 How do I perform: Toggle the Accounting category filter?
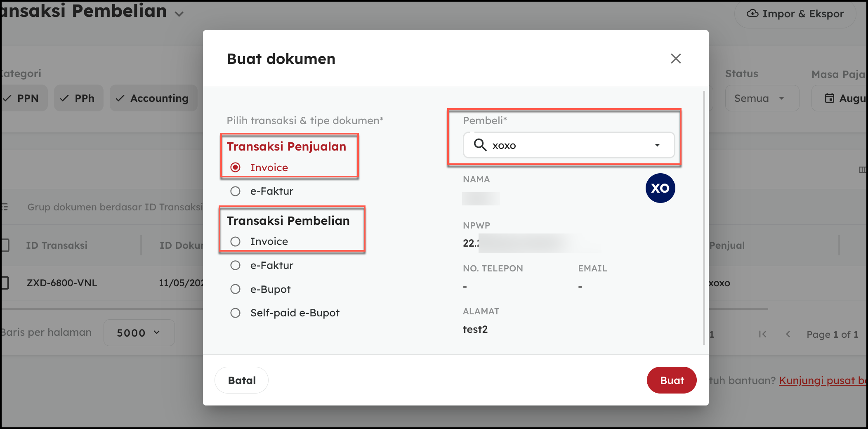153,98
